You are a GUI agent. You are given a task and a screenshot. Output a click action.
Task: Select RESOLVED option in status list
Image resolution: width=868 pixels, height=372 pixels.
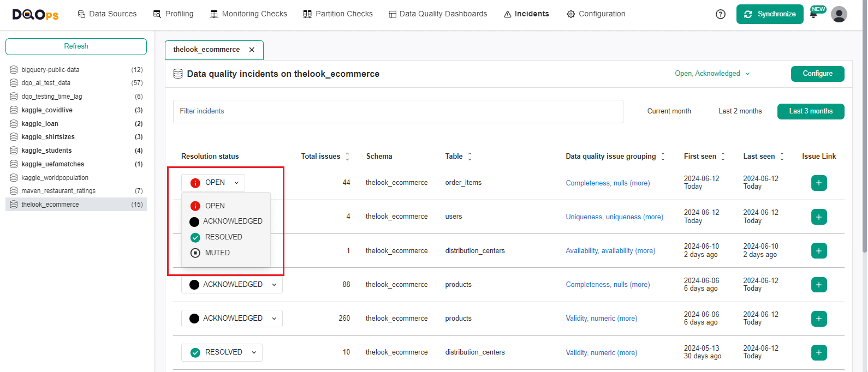226,237
